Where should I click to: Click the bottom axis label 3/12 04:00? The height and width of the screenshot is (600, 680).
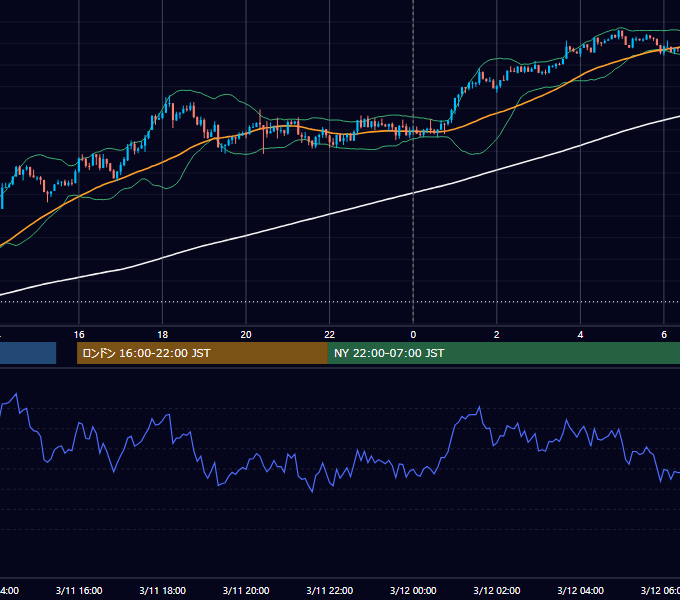tap(580, 590)
